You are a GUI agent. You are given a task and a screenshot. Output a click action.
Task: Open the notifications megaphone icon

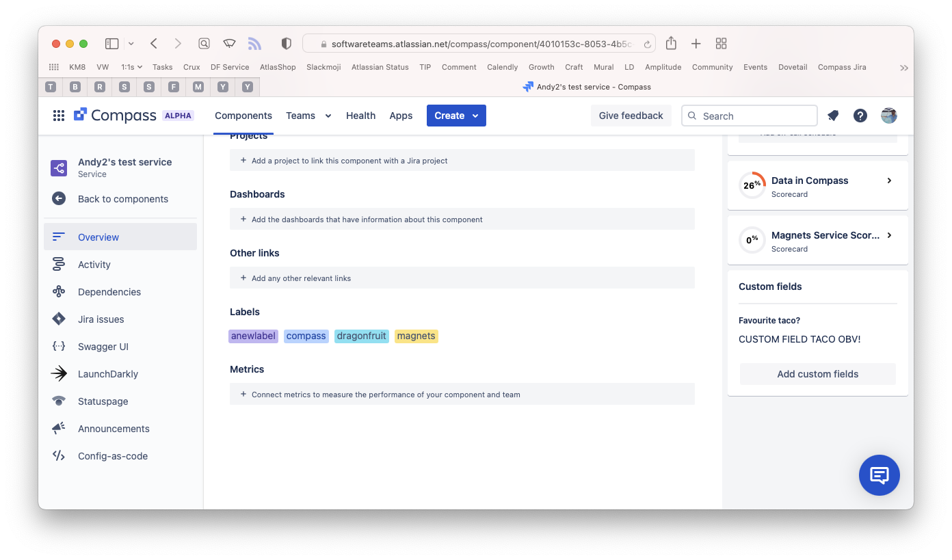[x=833, y=116]
